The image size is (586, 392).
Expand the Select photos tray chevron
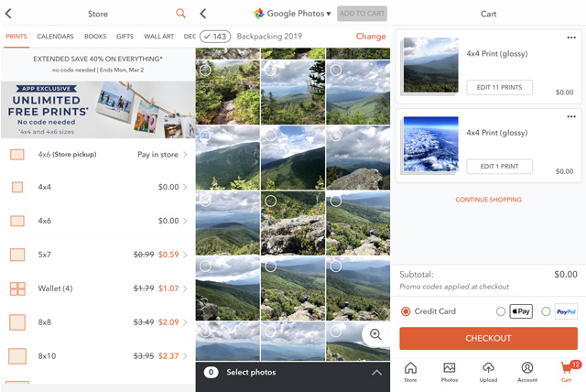376,372
